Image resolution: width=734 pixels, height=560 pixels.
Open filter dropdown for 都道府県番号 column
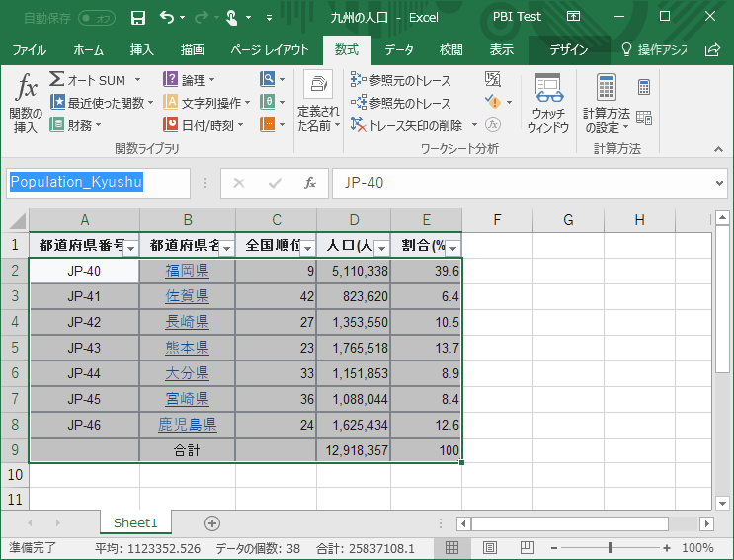coord(131,248)
